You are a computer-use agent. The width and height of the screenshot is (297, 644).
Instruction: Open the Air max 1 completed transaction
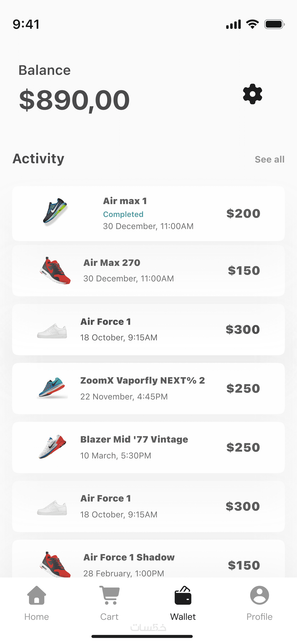[x=148, y=214]
